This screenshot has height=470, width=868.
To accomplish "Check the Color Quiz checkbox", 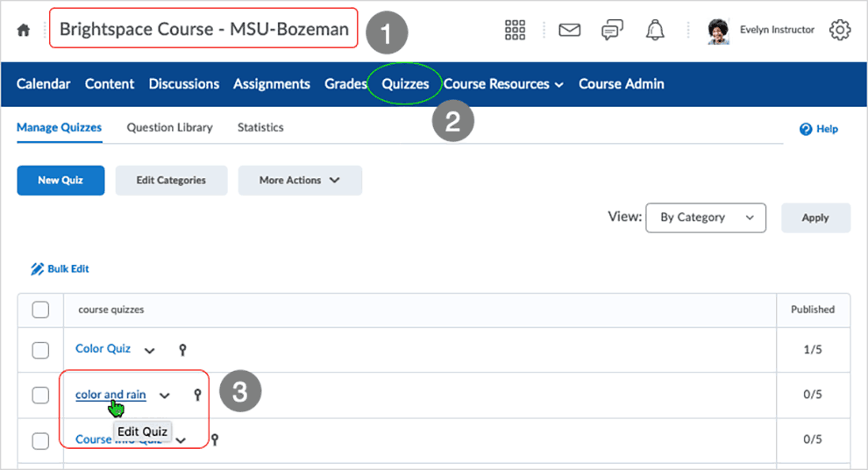I will tap(40, 350).
